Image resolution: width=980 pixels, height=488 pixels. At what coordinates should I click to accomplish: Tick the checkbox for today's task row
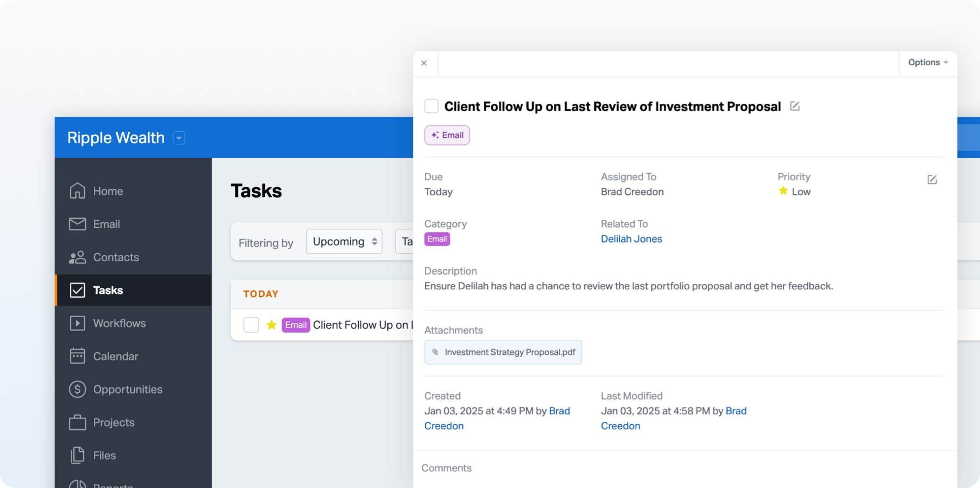pos(251,325)
